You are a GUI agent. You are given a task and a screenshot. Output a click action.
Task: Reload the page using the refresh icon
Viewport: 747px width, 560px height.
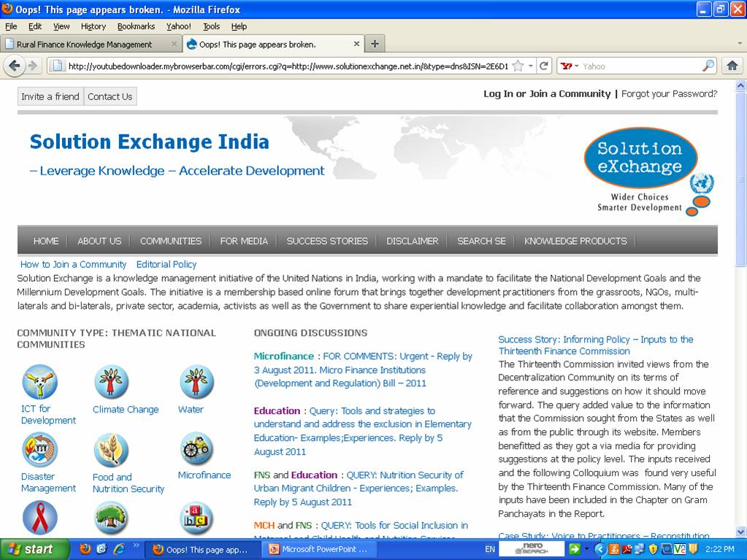[x=543, y=66]
